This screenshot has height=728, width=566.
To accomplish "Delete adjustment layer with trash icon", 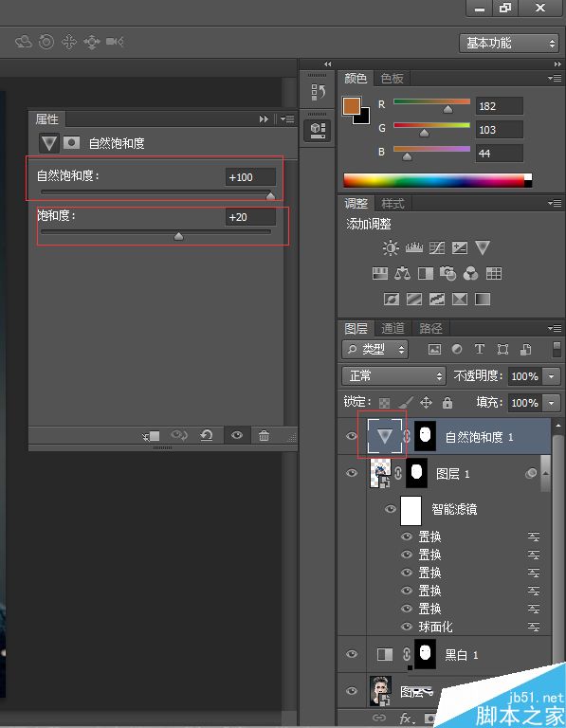I will click(264, 435).
